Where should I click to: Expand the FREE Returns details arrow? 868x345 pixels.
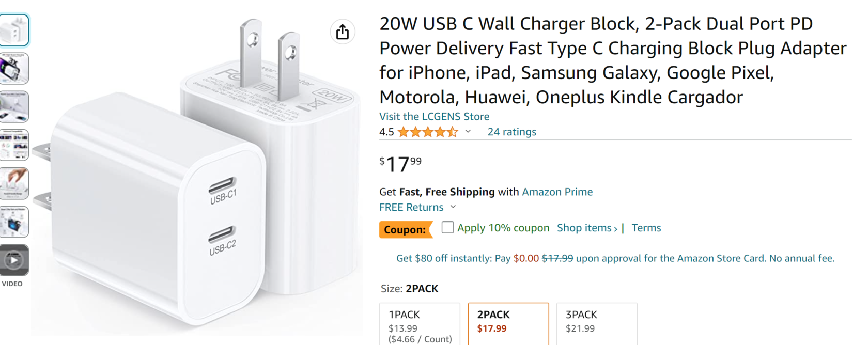[453, 207]
